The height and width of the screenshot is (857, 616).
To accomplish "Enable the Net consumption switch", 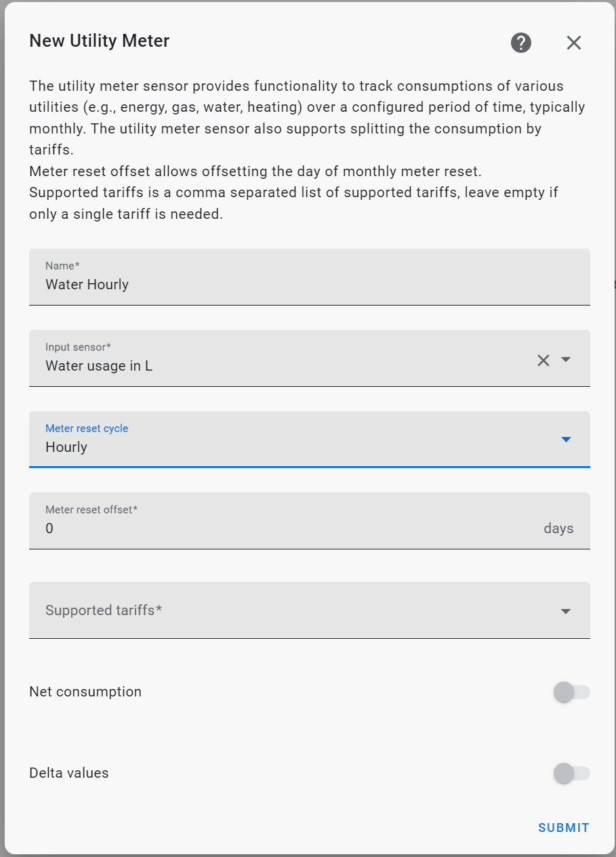I will [x=572, y=692].
